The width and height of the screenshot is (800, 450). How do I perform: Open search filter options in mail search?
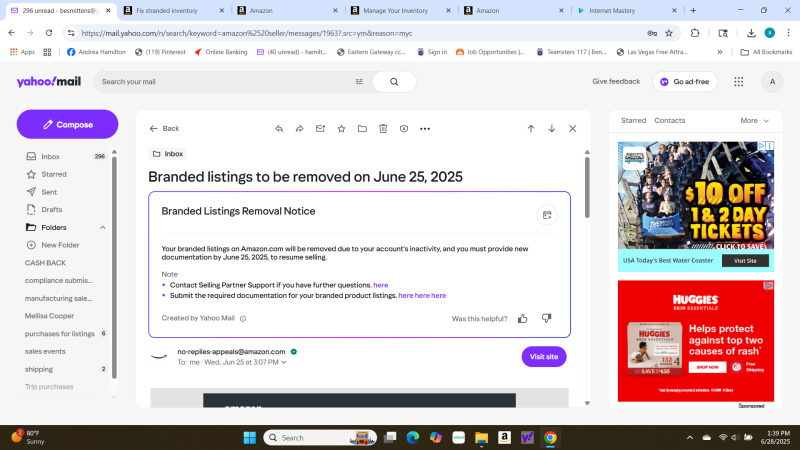359,82
